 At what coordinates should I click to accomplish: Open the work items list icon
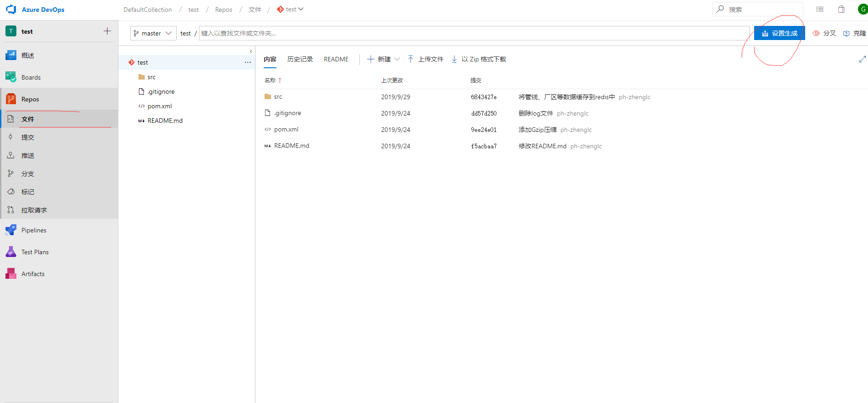tap(820, 10)
